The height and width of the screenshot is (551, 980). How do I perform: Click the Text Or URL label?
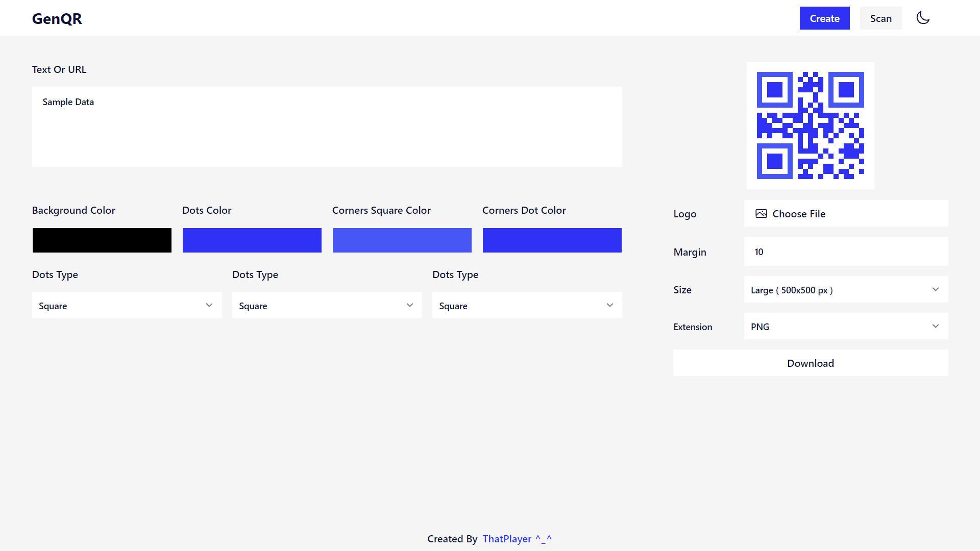tap(59, 69)
